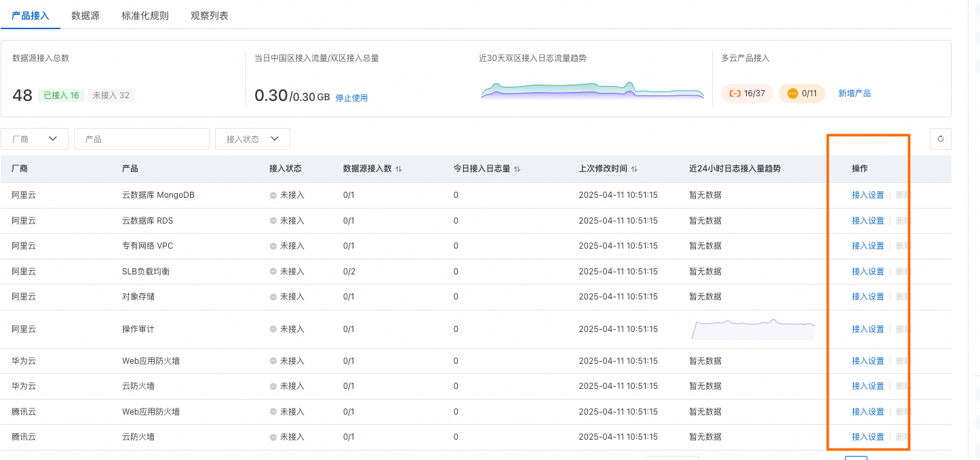The image size is (980, 460).
Task: Click the 新增产品 link
Action: pyautogui.click(x=855, y=93)
